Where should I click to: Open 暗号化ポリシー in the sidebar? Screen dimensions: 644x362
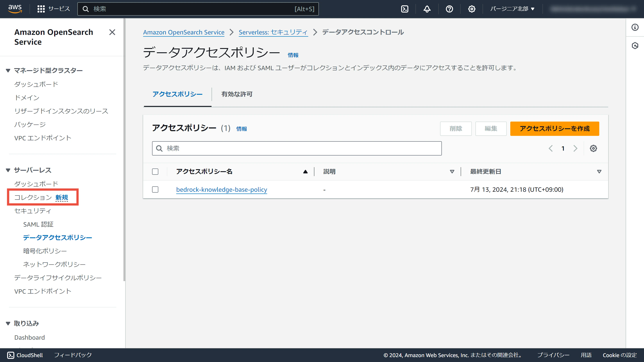coord(45,251)
